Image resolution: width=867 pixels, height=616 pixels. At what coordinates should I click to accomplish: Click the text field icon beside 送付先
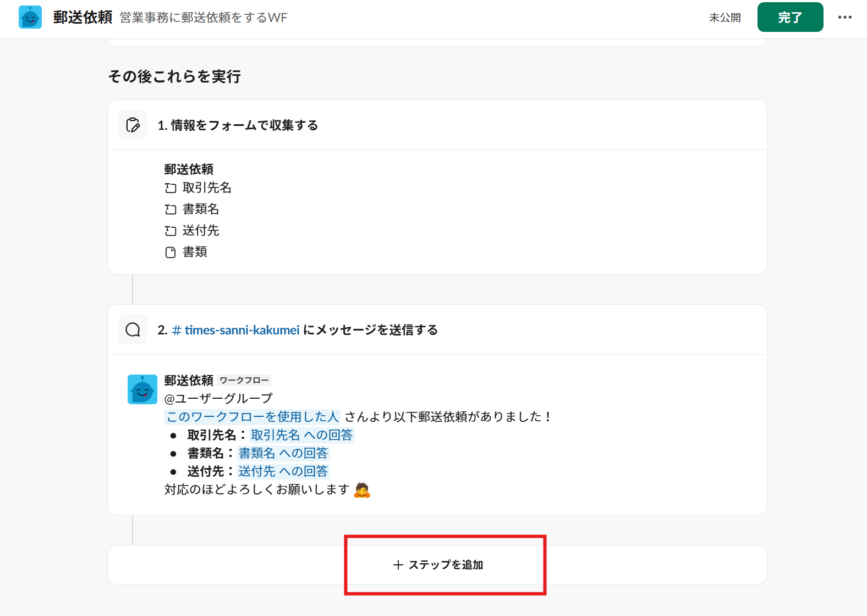click(171, 231)
